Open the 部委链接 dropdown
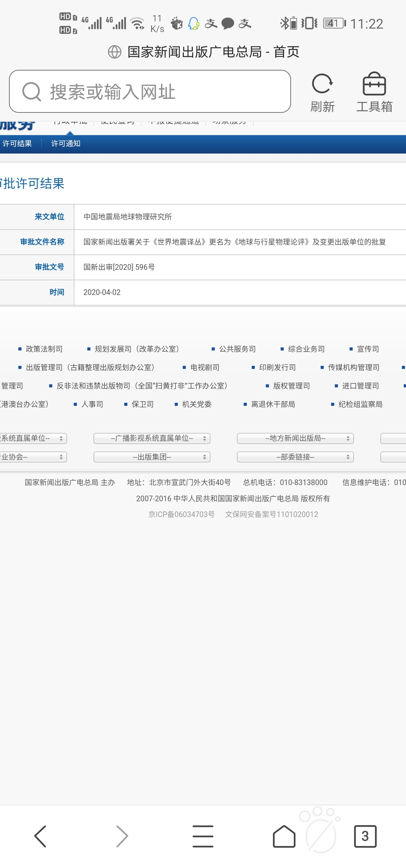 295,457
